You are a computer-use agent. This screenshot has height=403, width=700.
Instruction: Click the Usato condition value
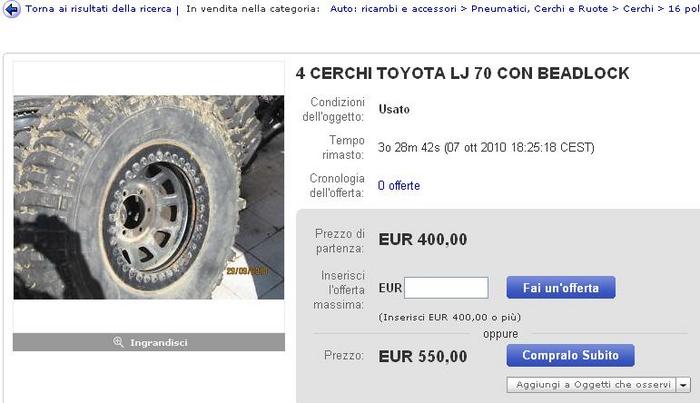[394, 109]
